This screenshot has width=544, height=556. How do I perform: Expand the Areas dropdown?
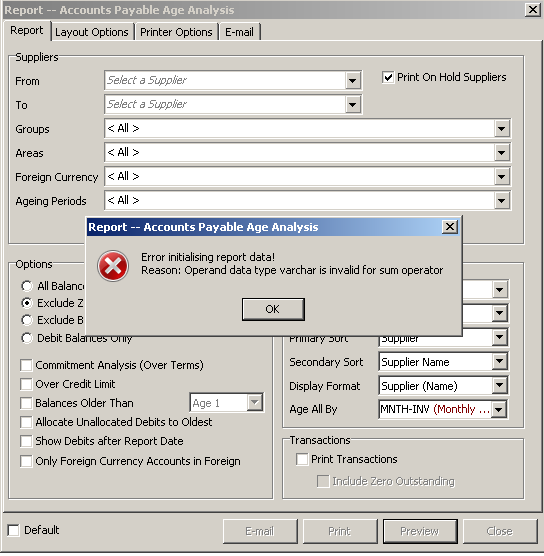[501, 152]
